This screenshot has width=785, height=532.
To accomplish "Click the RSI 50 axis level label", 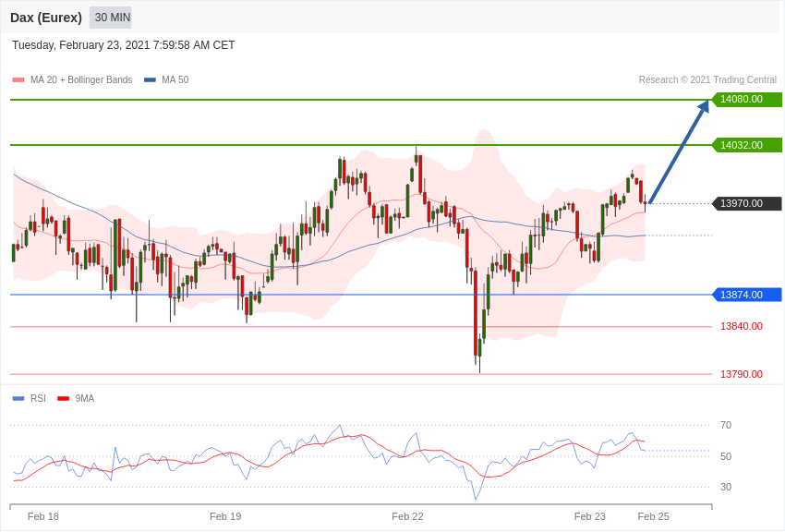I will click(x=726, y=456).
